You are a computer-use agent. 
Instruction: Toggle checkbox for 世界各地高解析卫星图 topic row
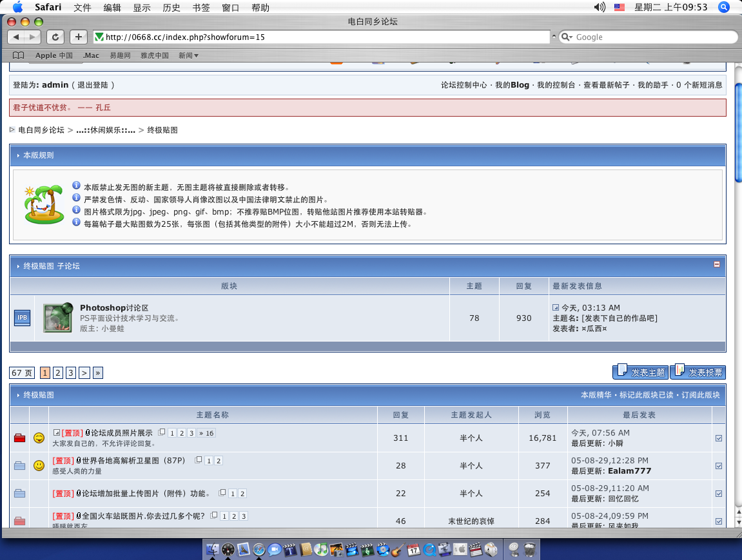719,466
